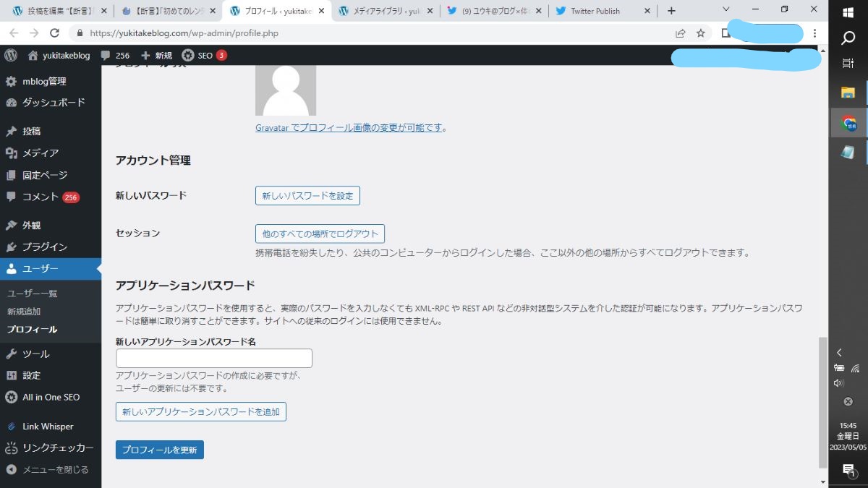Open the WordPress logo menu in admin bar
This screenshot has width=868, height=488.
point(11,56)
